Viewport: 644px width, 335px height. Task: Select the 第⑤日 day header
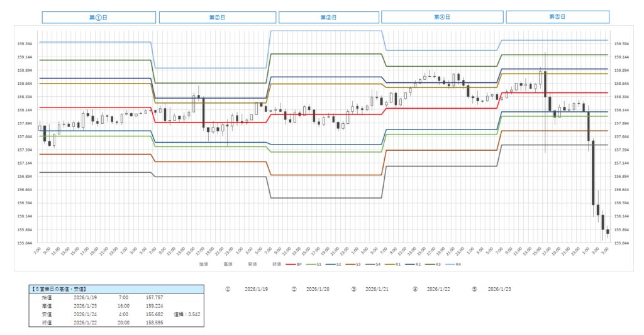point(557,17)
